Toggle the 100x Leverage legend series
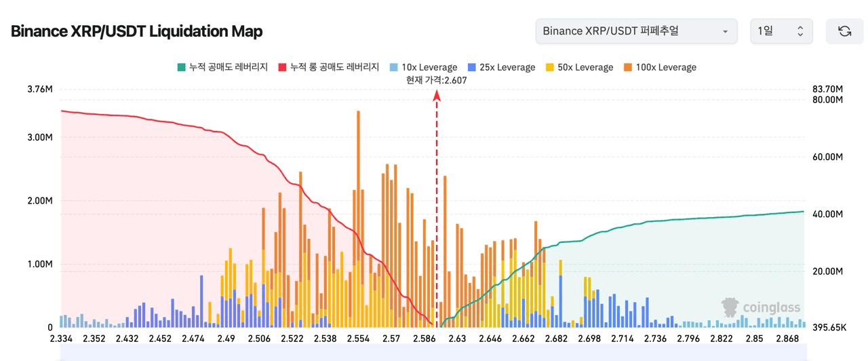Screen dimensions: 868x361 [x=660, y=67]
